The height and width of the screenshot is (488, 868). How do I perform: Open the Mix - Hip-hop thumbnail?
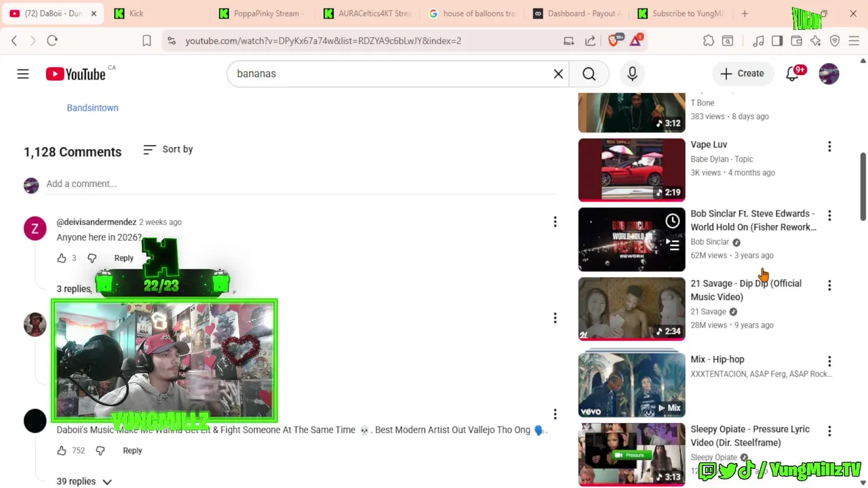click(x=631, y=384)
